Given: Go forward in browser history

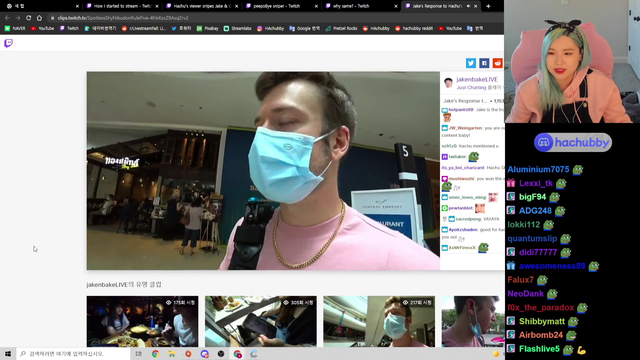Looking at the screenshot, I should tap(18, 18).
